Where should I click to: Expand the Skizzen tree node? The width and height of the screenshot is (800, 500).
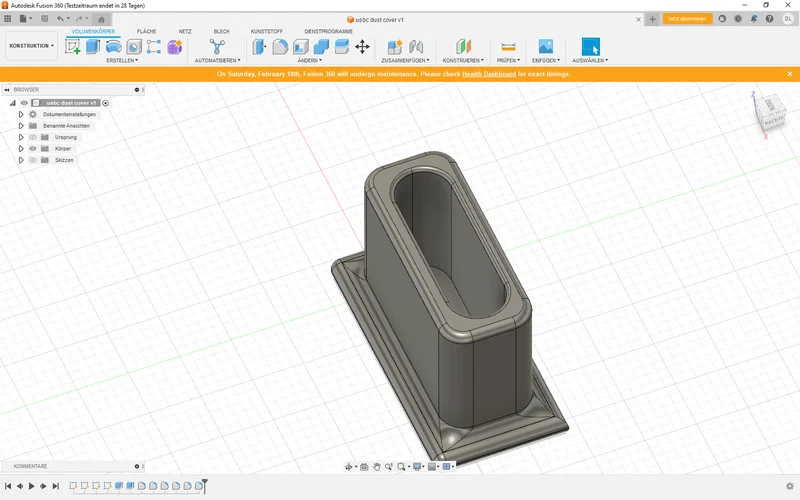(x=21, y=160)
